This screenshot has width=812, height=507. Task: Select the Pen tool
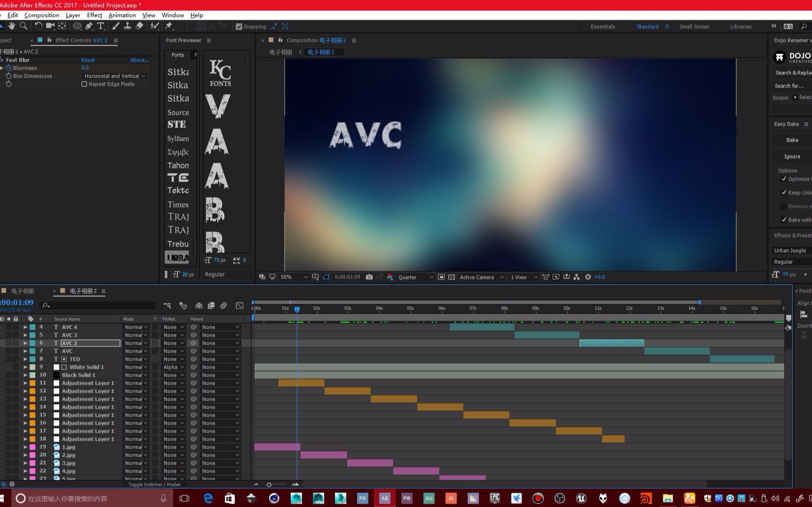[x=89, y=26]
